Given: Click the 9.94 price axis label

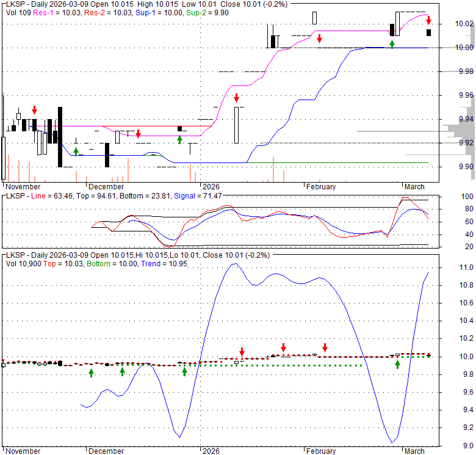Looking at the screenshot, I should [466, 119].
